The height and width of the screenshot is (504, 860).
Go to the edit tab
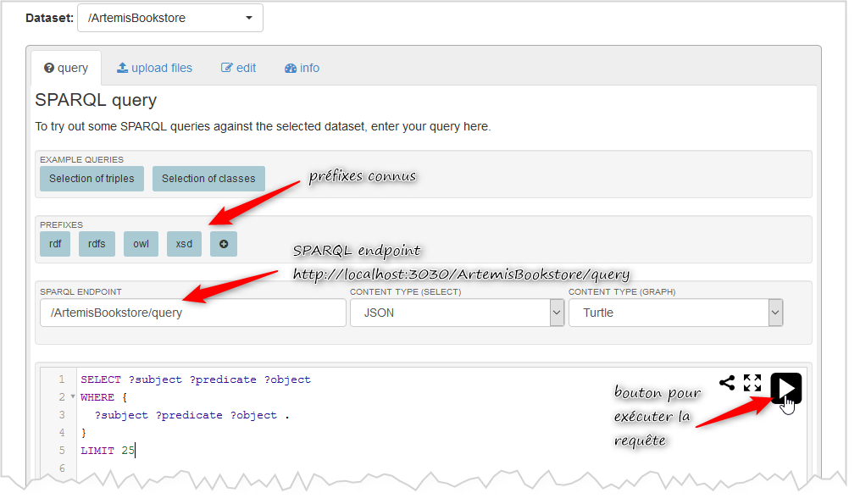pyautogui.click(x=238, y=68)
